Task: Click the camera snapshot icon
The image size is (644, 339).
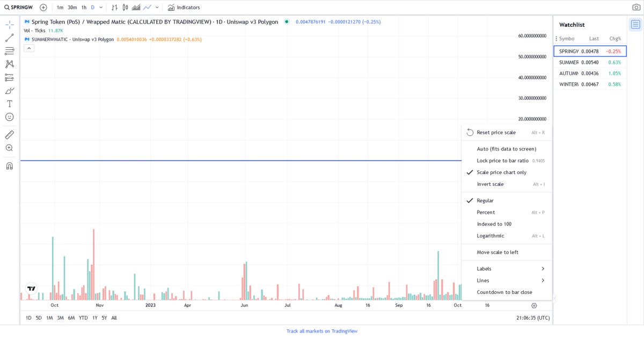Action: coord(636,8)
